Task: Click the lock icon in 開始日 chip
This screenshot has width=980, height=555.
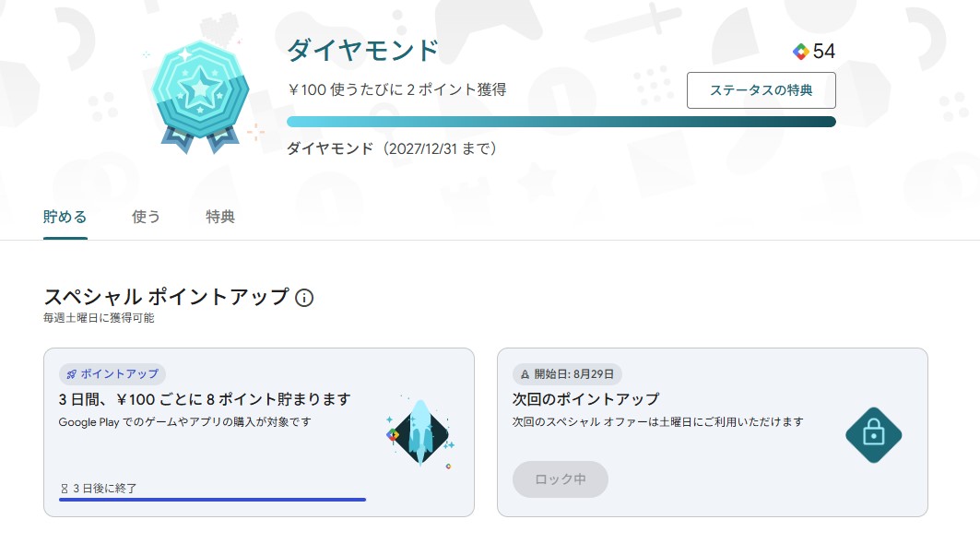Action: coord(525,374)
